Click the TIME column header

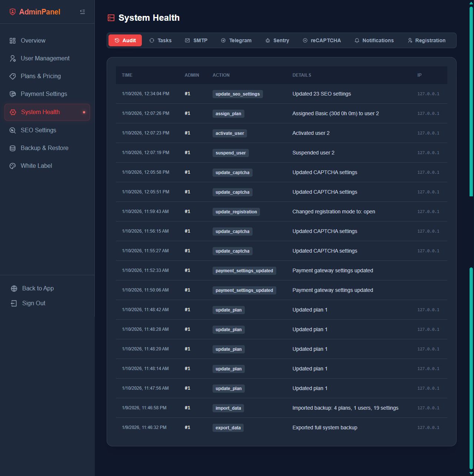pos(127,75)
